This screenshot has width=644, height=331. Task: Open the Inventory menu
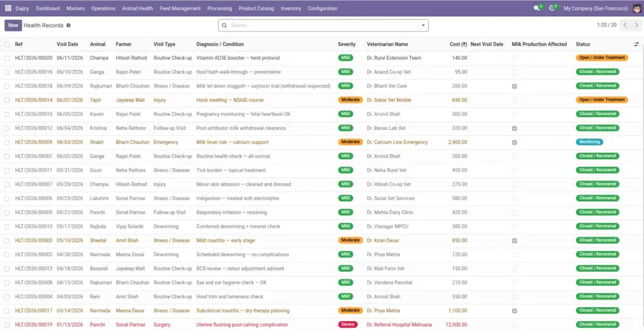click(x=291, y=8)
